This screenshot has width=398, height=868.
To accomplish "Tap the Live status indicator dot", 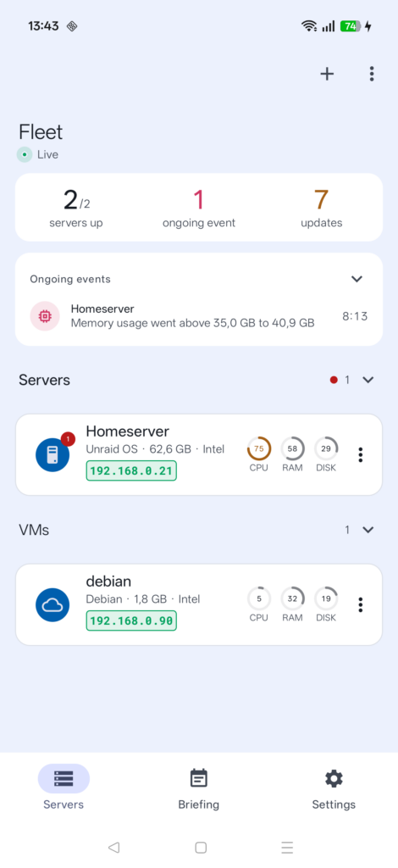I will click(x=25, y=154).
